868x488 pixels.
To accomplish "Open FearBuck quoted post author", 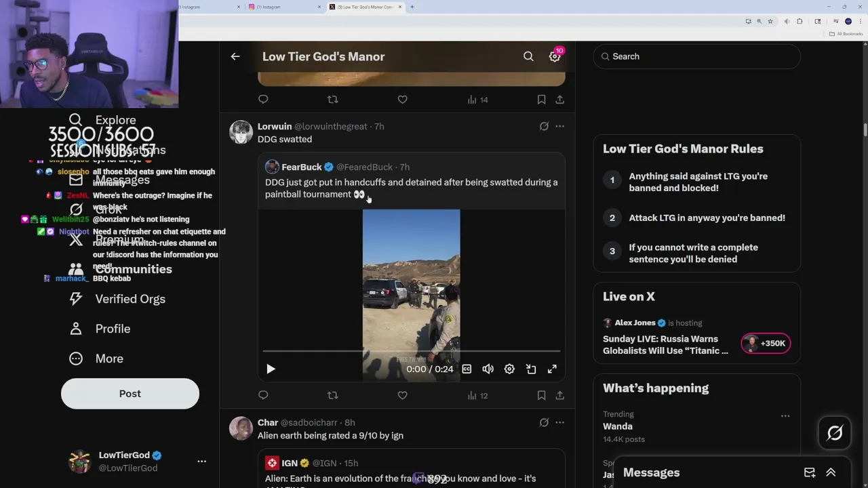I will coord(301,167).
